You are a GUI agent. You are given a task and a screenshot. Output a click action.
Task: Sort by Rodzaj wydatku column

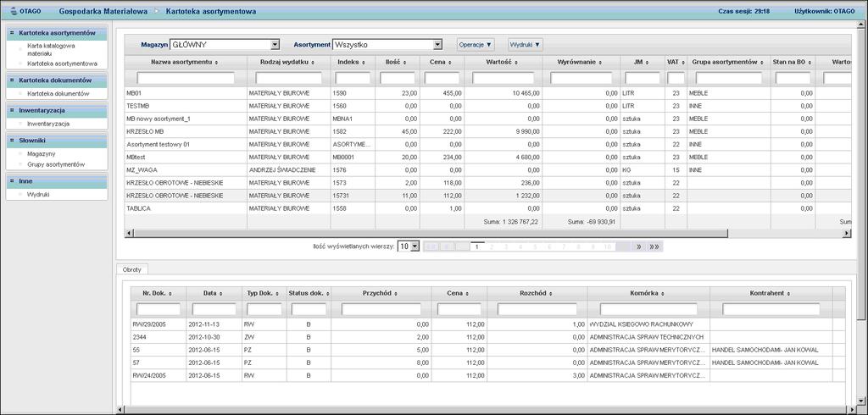[x=289, y=62]
